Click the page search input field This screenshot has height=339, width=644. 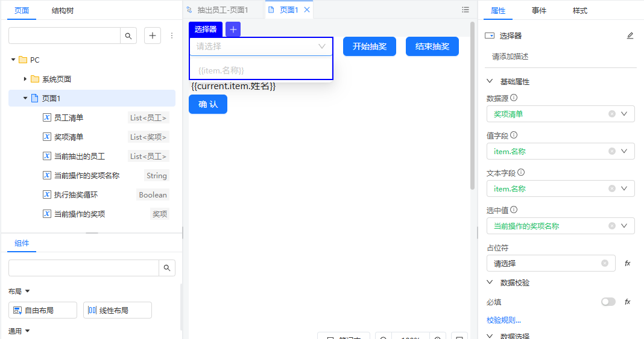coord(65,36)
